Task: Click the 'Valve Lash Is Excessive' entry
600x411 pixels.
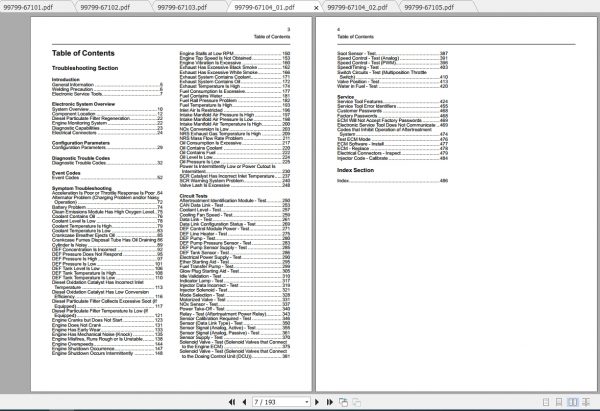Action: (235, 185)
